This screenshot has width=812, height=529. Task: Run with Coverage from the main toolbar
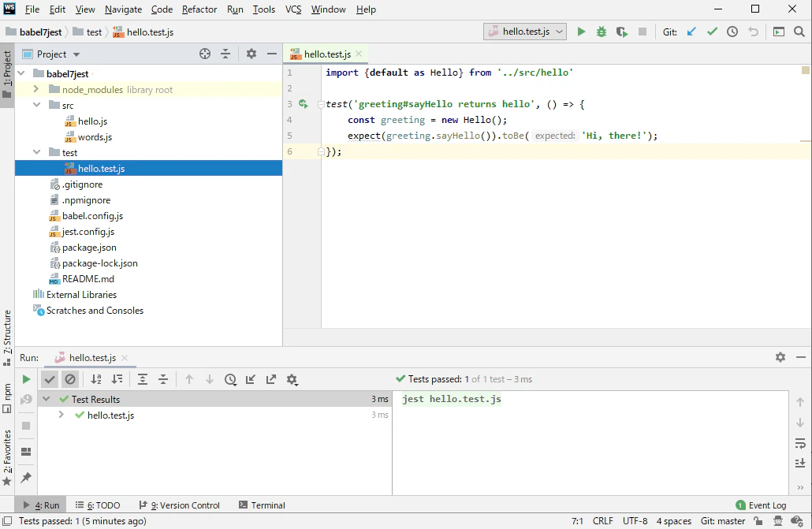[x=622, y=32]
